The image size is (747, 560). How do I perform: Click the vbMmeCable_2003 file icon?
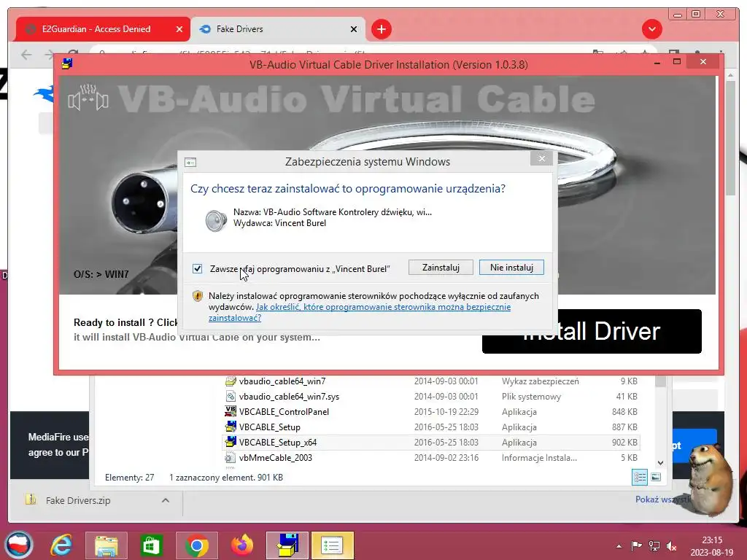[x=231, y=458]
